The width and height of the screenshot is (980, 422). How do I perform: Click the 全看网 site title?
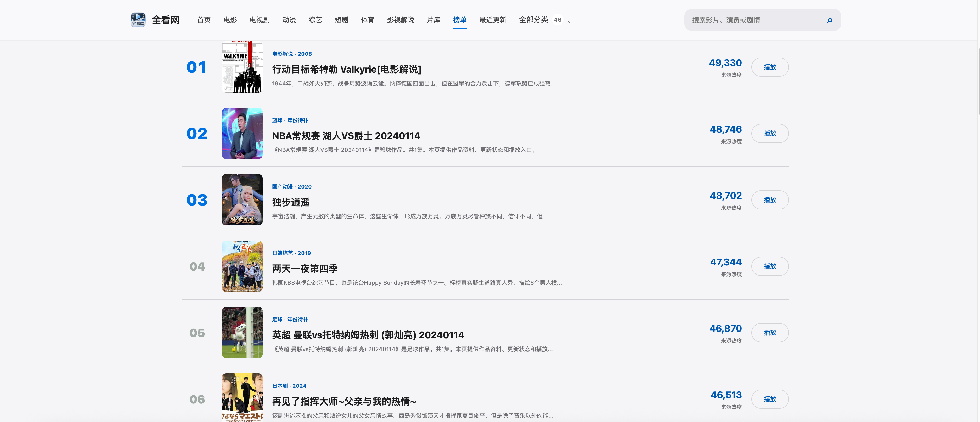[166, 20]
